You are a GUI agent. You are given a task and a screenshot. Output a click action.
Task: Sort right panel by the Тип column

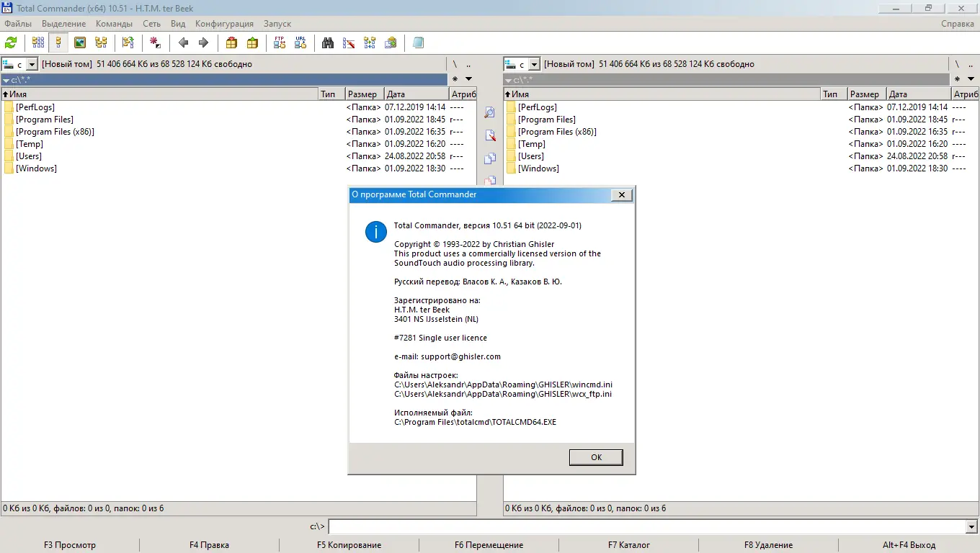(x=833, y=94)
